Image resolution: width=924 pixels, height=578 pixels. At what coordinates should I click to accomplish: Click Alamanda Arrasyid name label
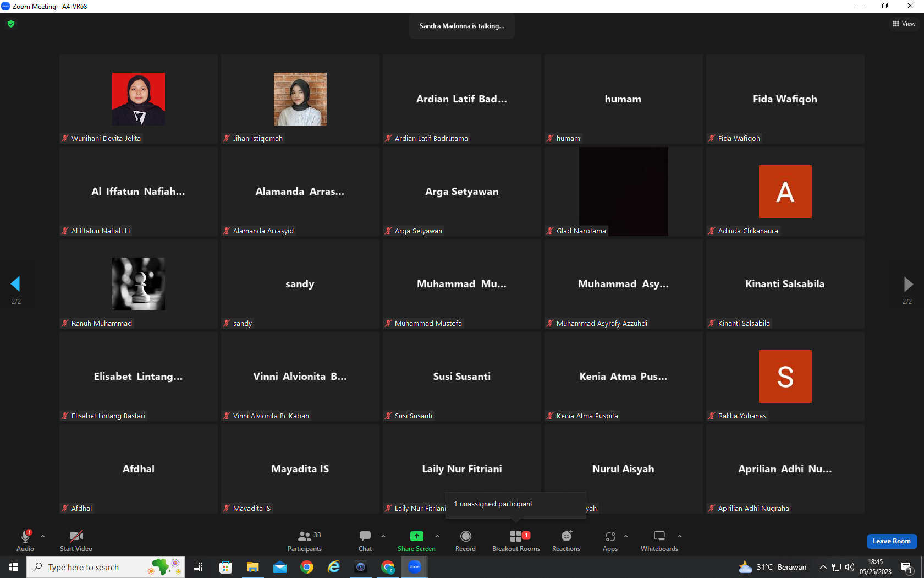[x=263, y=231]
